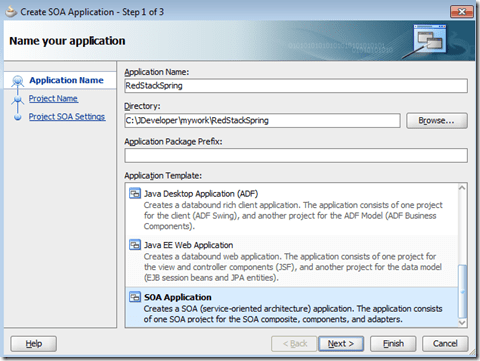Screen dimensions: 480x361
Task: Click the disabled Back button
Action: 294,344
